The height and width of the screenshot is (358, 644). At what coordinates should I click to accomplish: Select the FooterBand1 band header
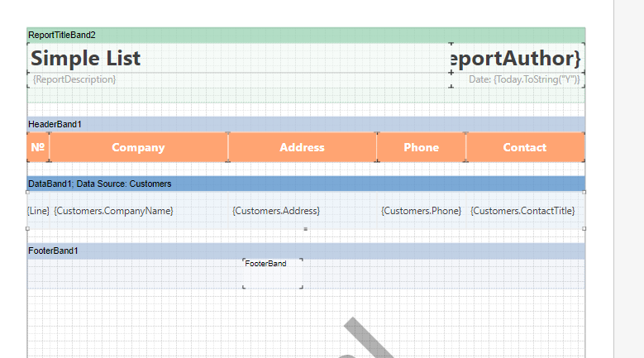click(x=306, y=251)
